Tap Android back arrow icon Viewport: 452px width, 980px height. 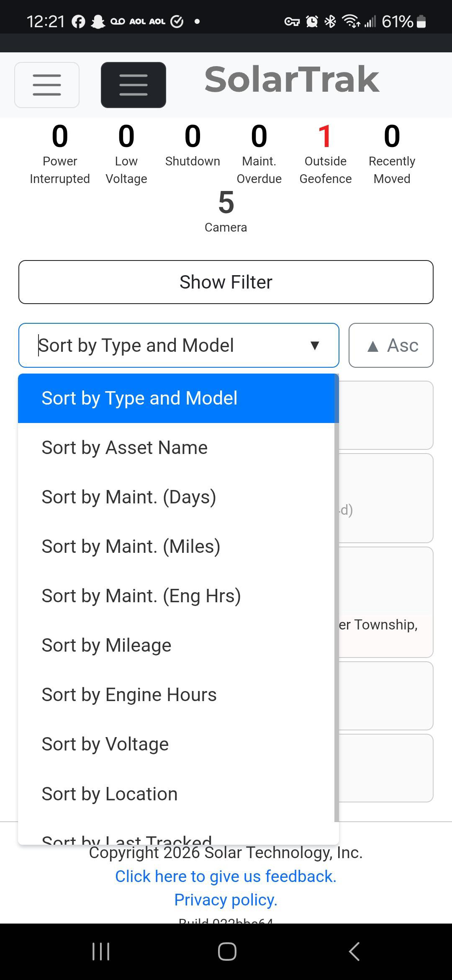coord(354,952)
